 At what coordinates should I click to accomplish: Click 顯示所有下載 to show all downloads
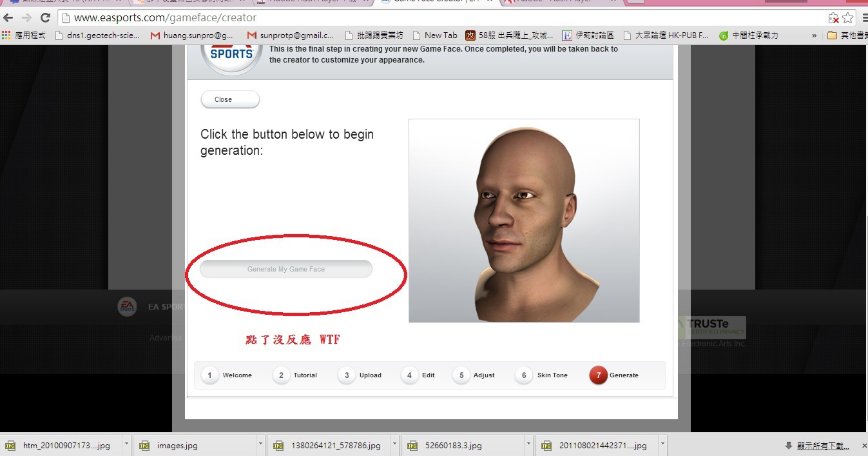[x=817, y=446]
